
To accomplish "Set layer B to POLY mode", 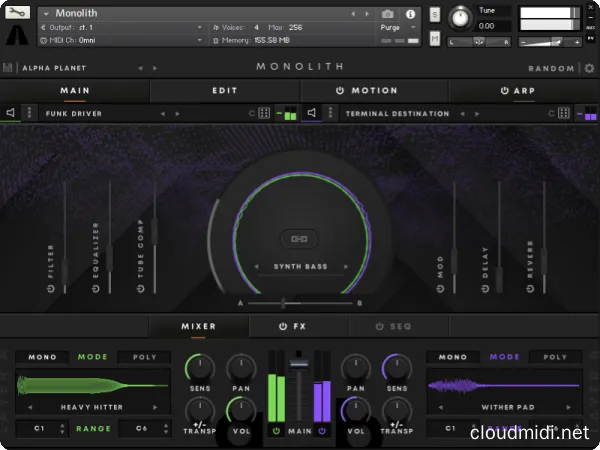I will coord(555,357).
